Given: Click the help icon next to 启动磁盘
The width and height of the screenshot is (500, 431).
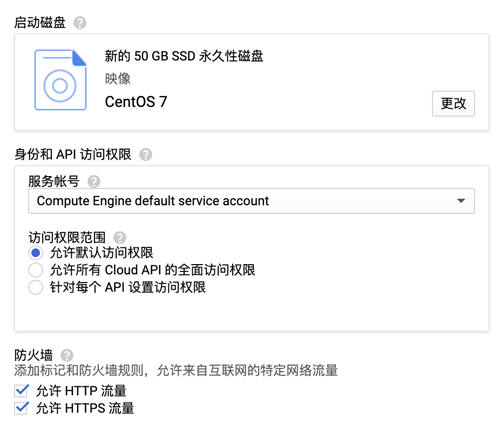Looking at the screenshot, I should coord(80,23).
